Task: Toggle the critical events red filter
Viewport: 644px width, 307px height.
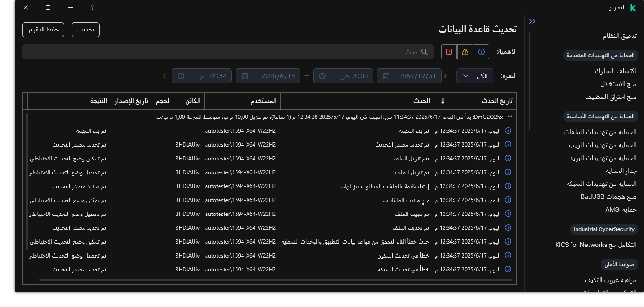Action: (x=449, y=52)
